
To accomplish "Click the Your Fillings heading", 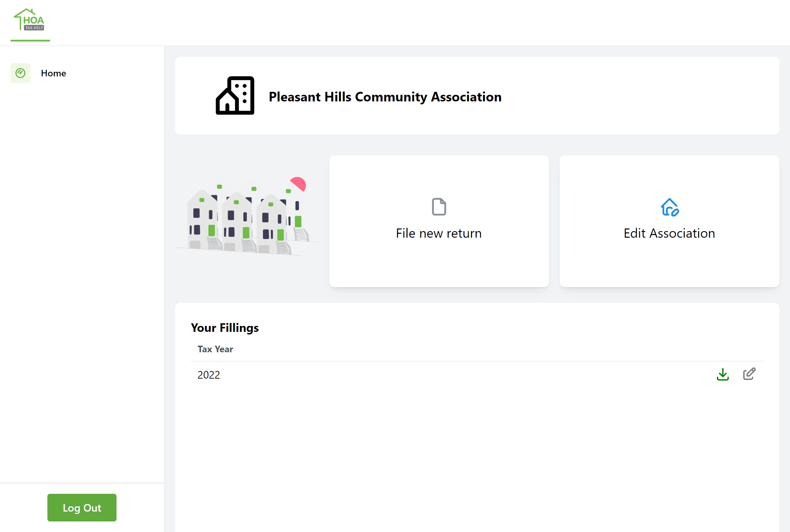I will (x=224, y=328).
